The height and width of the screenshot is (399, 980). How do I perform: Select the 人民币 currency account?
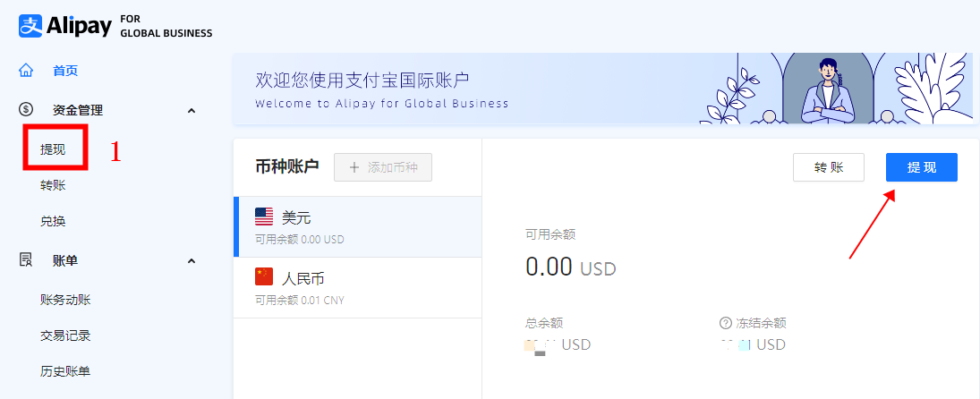[357, 287]
